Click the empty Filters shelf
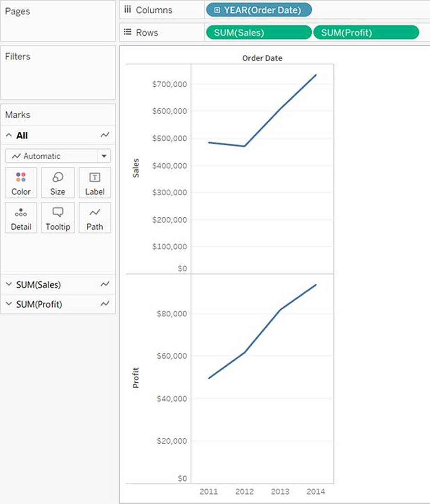Viewport: 430px width, 504px height. coord(58,78)
